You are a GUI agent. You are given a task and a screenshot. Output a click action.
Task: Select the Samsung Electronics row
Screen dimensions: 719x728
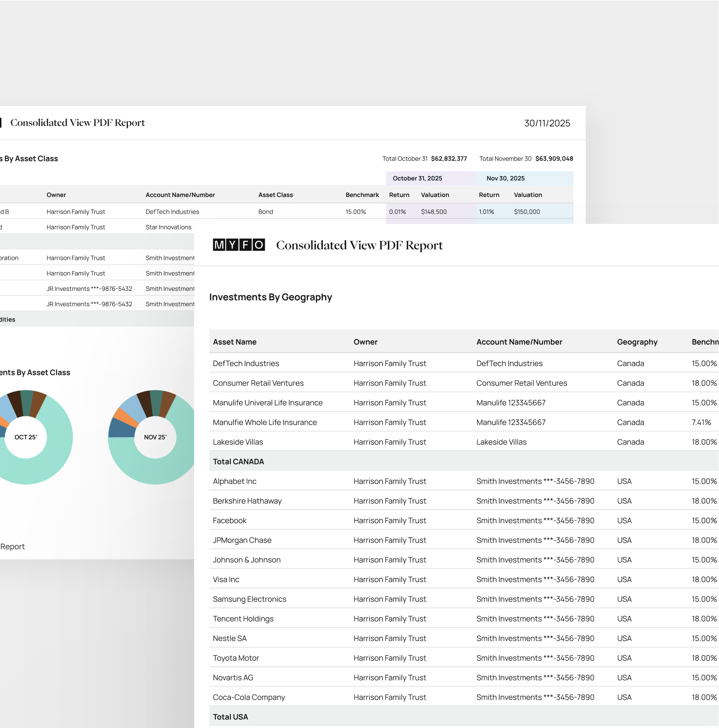[x=464, y=599]
